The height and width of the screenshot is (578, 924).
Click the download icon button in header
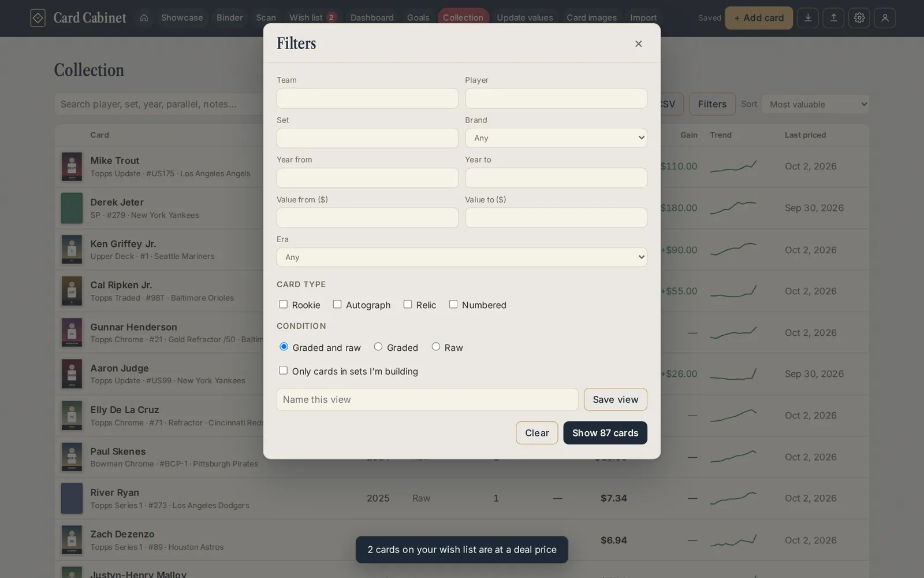[808, 18]
